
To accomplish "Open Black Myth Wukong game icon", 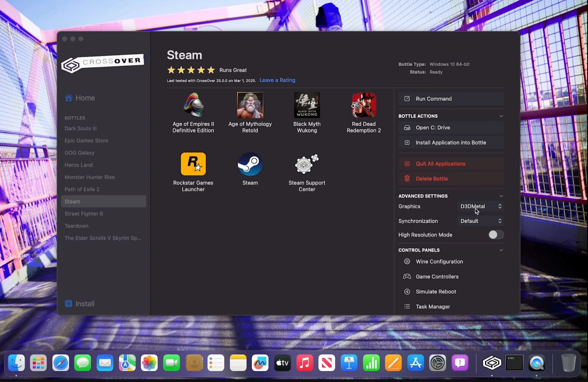I will [307, 105].
